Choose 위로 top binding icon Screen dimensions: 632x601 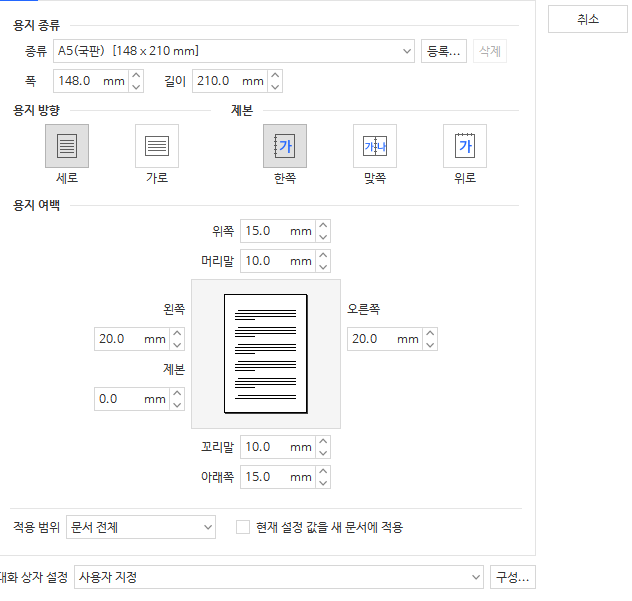(465, 146)
